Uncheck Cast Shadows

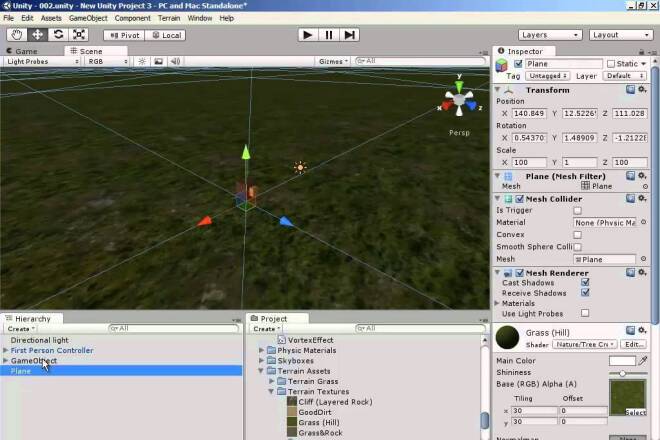pos(585,282)
